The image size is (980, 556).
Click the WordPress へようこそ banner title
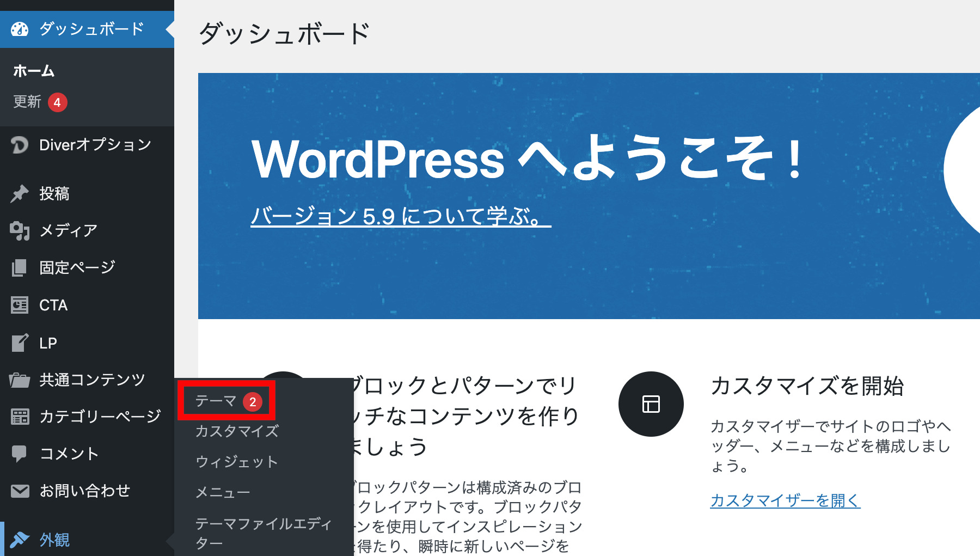[527, 158]
